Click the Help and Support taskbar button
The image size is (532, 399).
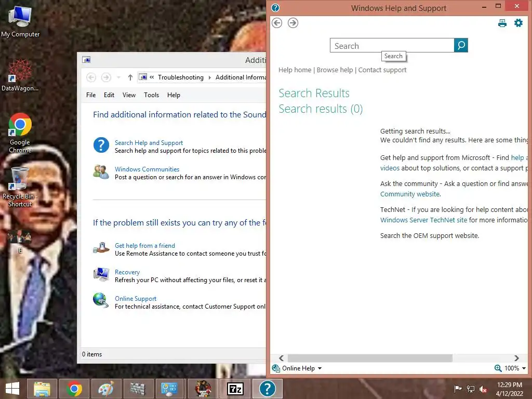point(268,389)
